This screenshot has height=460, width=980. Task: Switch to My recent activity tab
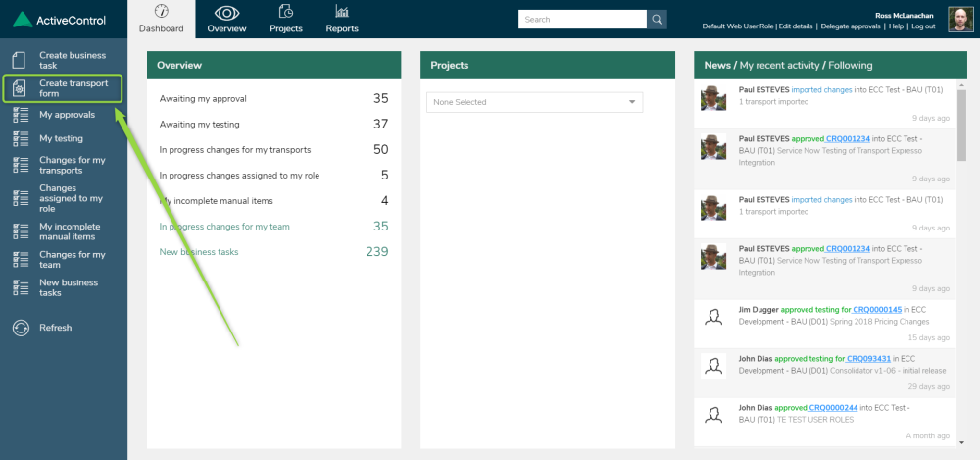779,65
